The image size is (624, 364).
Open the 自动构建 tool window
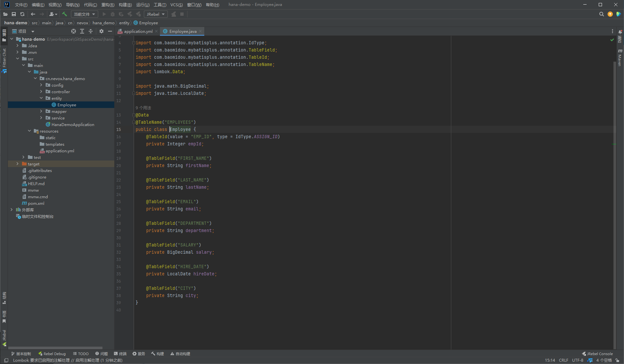(x=180, y=354)
